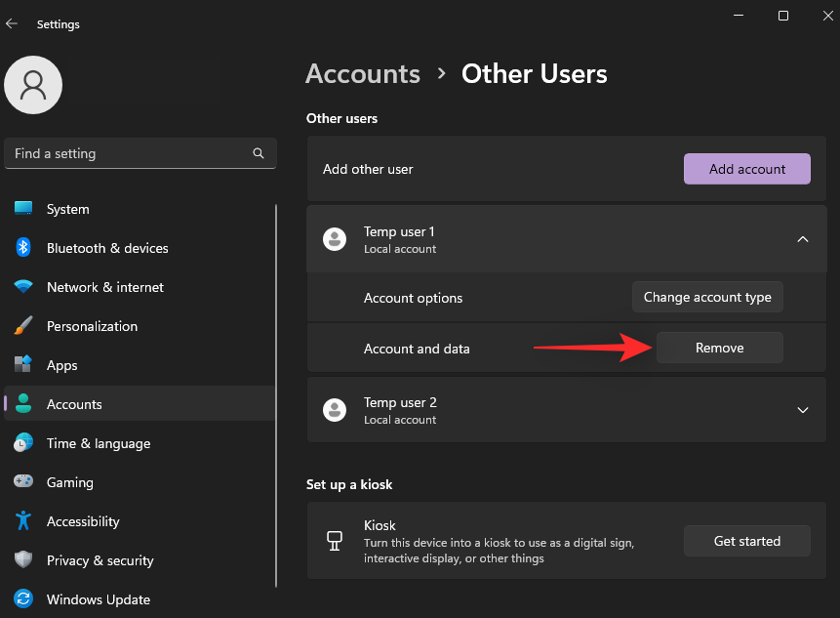Click the sidebar scrollbar
Image resolution: width=840 pixels, height=618 pixels.
click(x=276, y=395)
